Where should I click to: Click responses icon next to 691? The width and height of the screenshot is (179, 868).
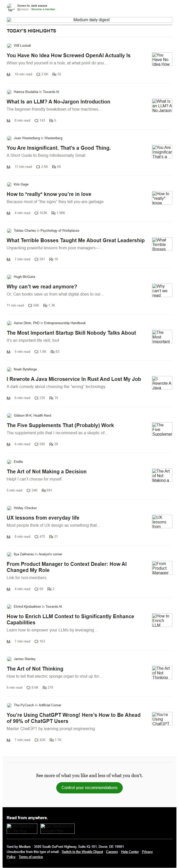[43, 490]
